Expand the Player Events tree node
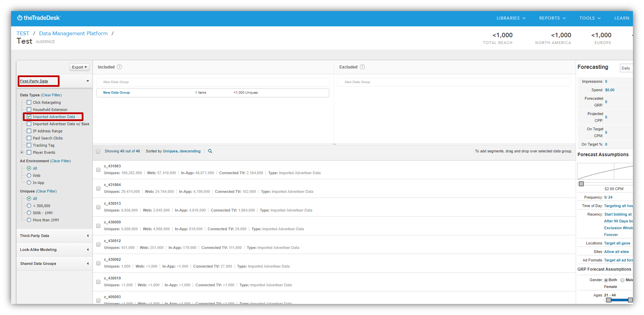Screen dimensions: 644x315 pyautogui.click(x=22, y=152)
